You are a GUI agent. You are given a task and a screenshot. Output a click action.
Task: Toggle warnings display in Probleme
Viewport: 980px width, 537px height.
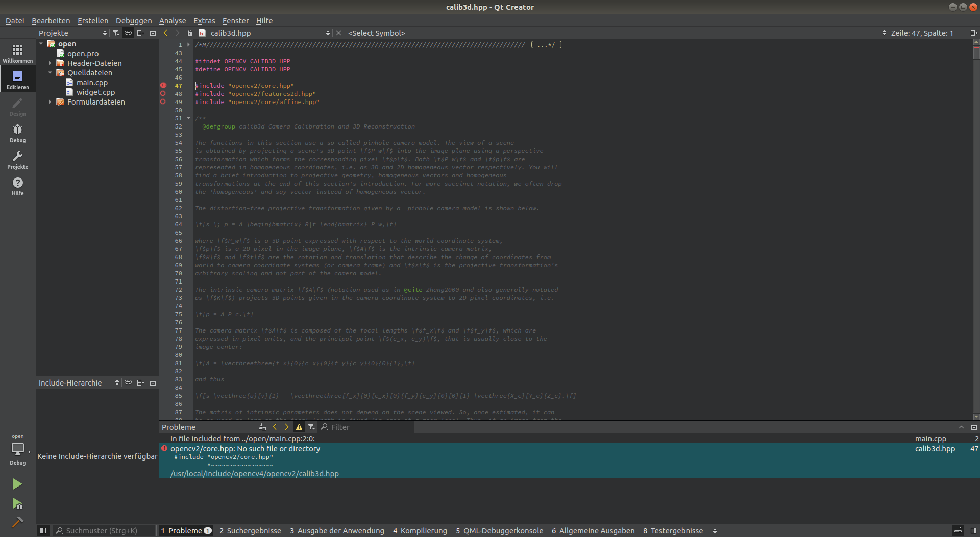299,427
